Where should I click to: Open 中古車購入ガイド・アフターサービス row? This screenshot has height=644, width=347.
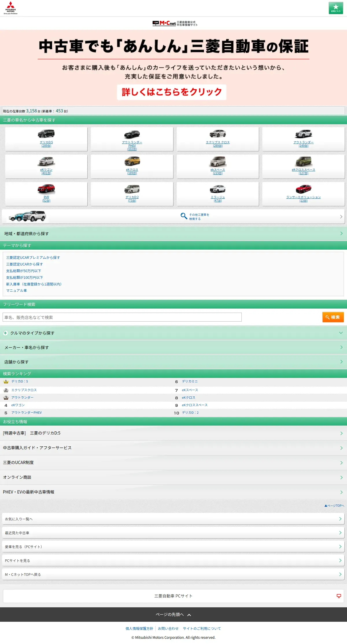pos(173,448)
